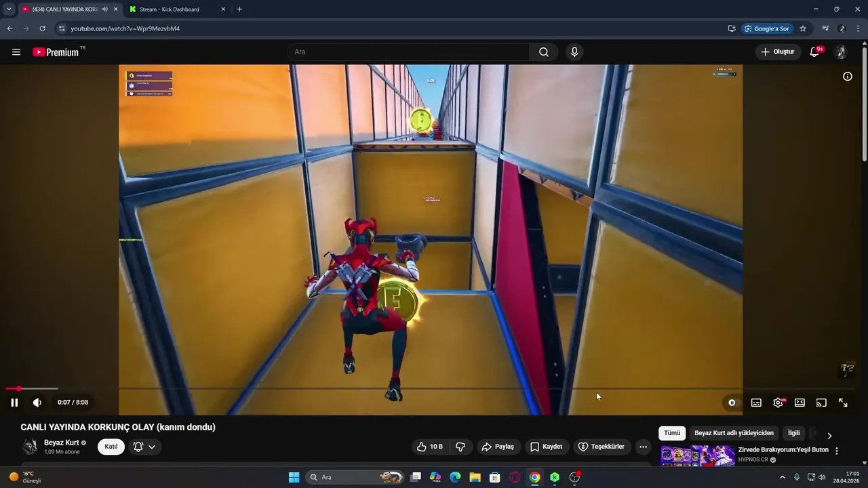Screen dimensions: 868x488
Task: Open Chrome media controls icon
Action: 825,28
